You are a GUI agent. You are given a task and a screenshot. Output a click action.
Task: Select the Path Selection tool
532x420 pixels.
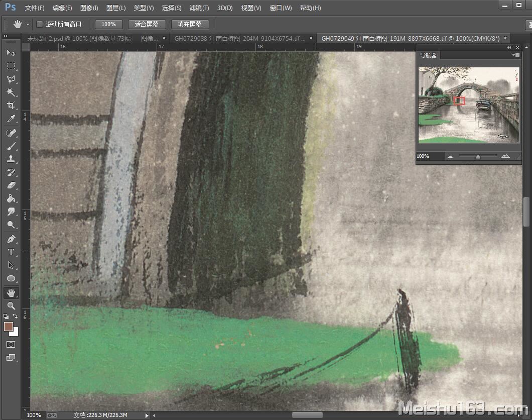point(11,265)
